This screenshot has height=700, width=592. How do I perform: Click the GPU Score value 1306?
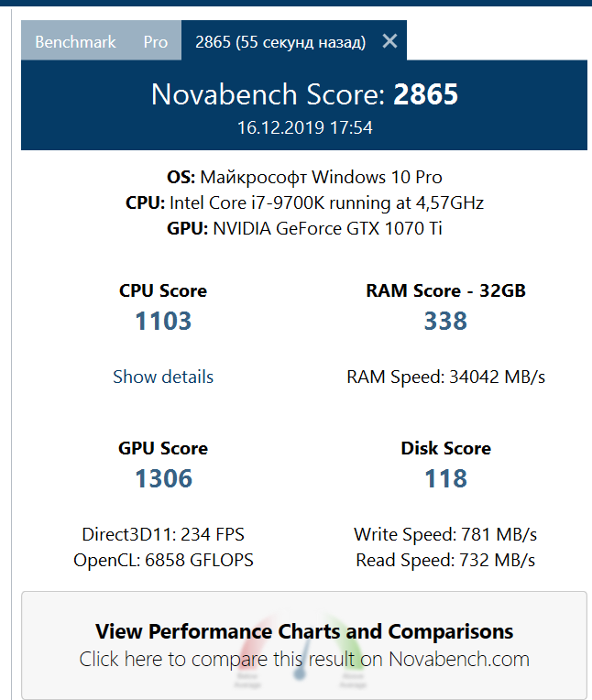point(163,478)
